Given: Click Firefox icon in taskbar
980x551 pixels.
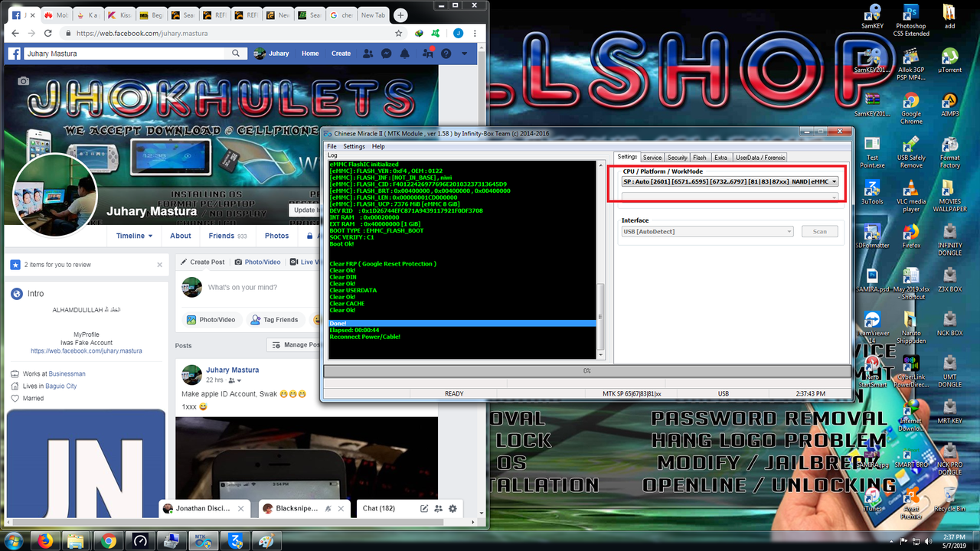Looking at the screenshot, I should 45,540.
